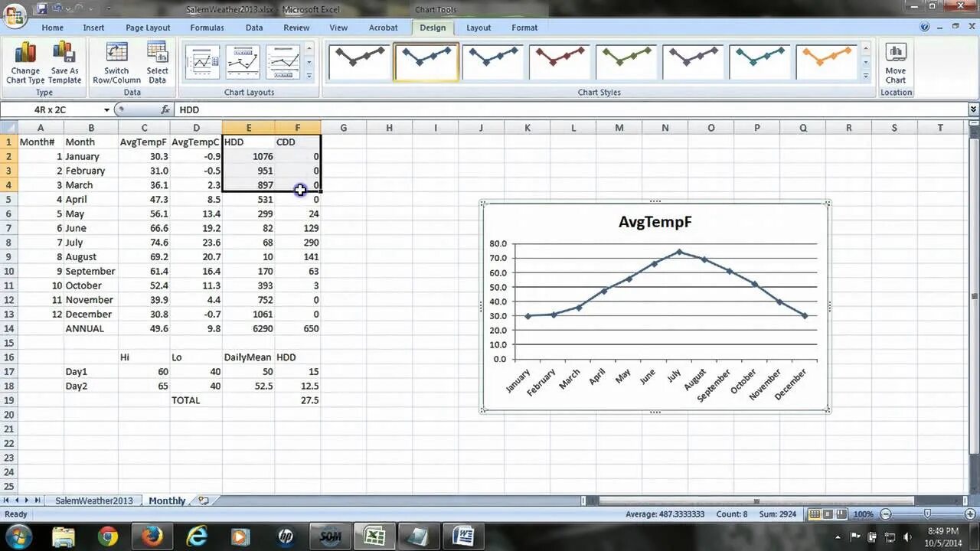Select column header G
The image size is (980, 551).
pos(343,128)
